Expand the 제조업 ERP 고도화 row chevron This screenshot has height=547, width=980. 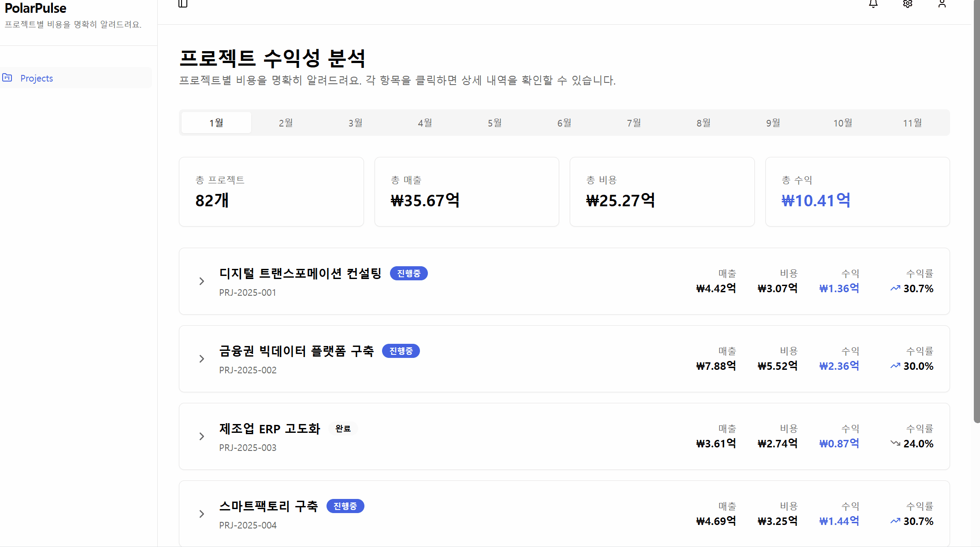[201, 436]
